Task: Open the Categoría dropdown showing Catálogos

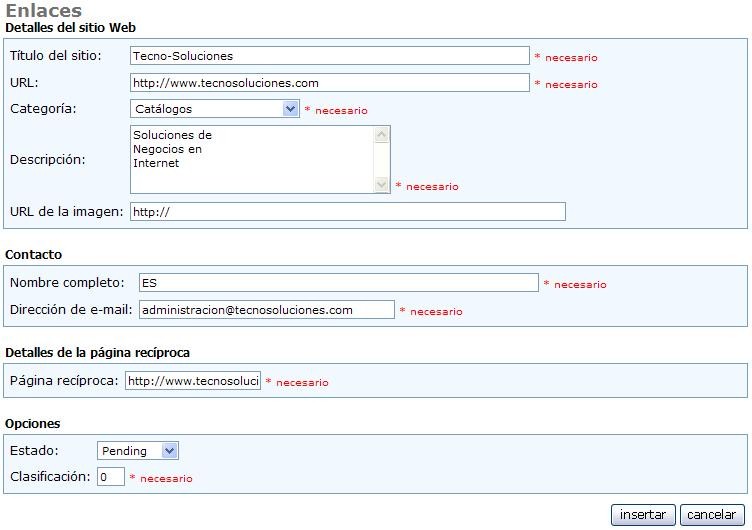Action: 214,109
